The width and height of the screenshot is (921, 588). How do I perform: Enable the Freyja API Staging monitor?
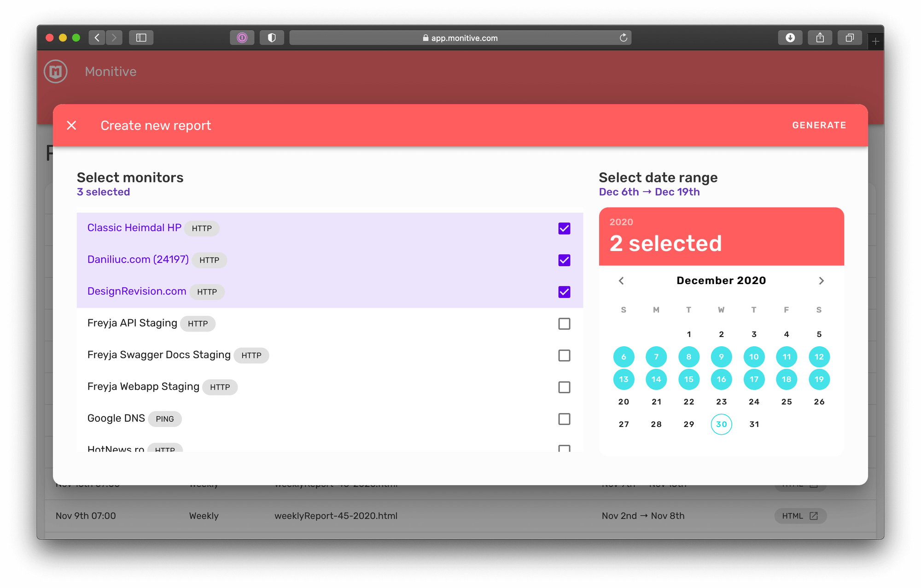(564, 324)
